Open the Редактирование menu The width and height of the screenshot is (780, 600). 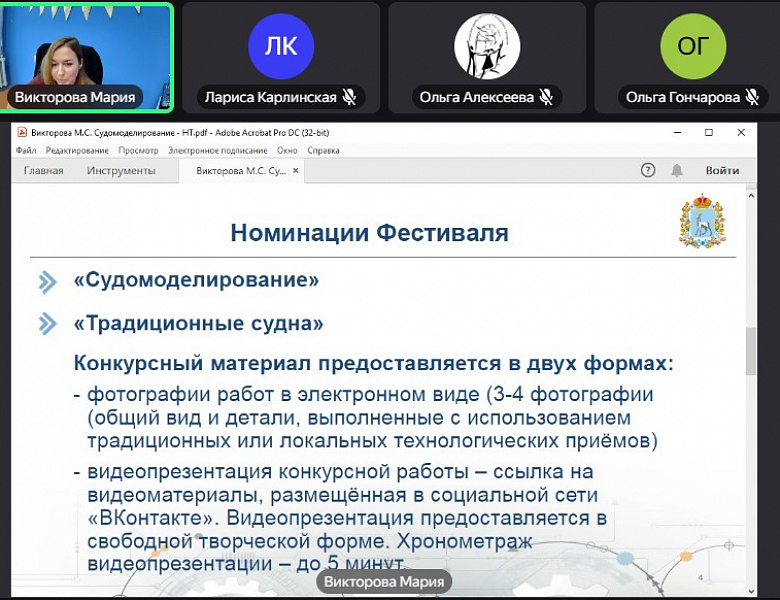77,150
